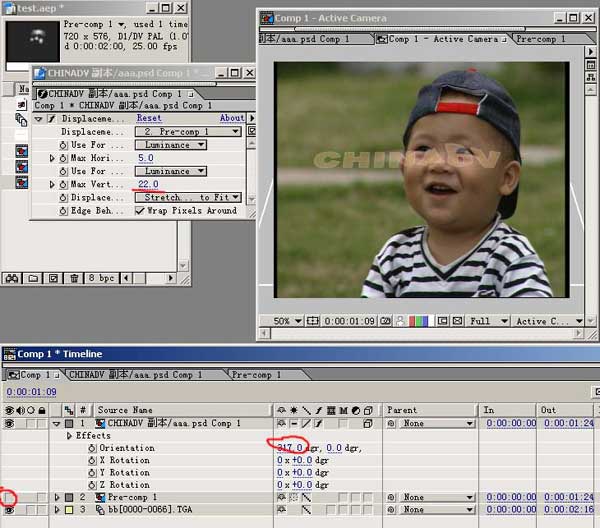Screen dimensions: 600x528
Task: Toggle the shy switch on bb TGA layer
Action: (x=282, y=510)
